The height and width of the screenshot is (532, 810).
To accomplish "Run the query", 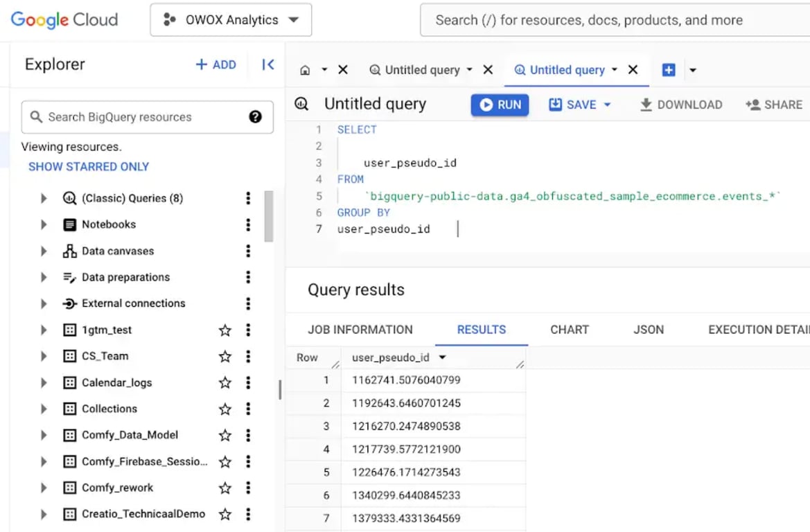I will [x=500, y=105].
